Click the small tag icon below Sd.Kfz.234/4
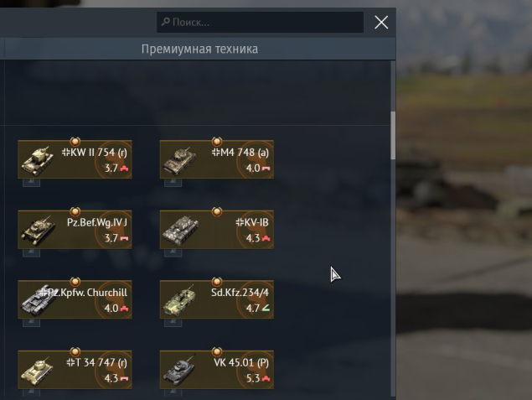This screenshot has width=532, height=400. (173, 323)
